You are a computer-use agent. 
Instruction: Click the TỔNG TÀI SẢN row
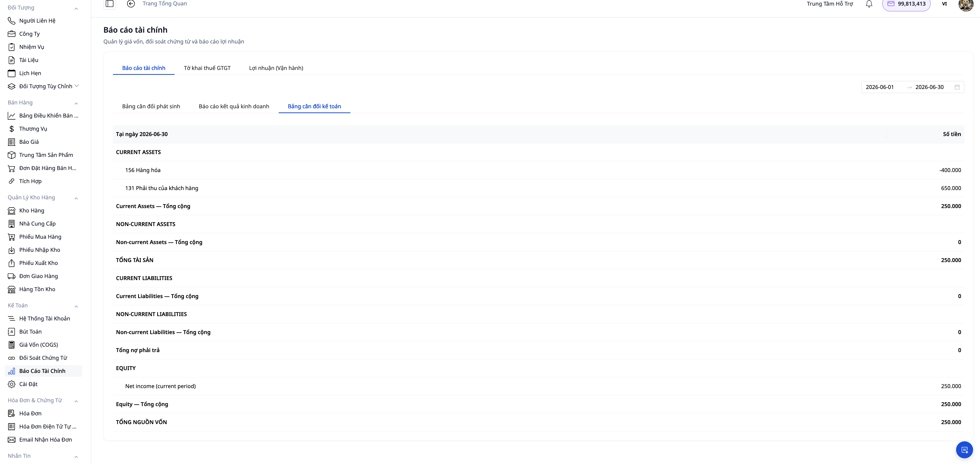[x=538, y=260]
